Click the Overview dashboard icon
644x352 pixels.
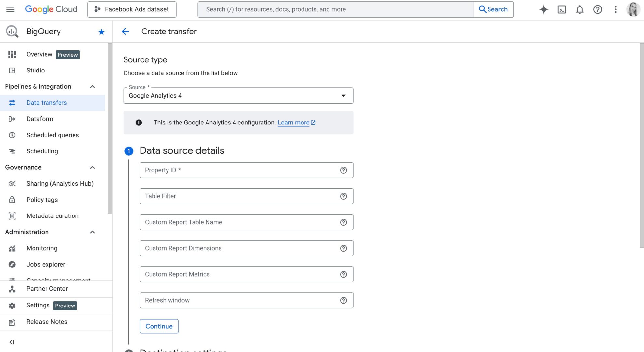(12, 54)
